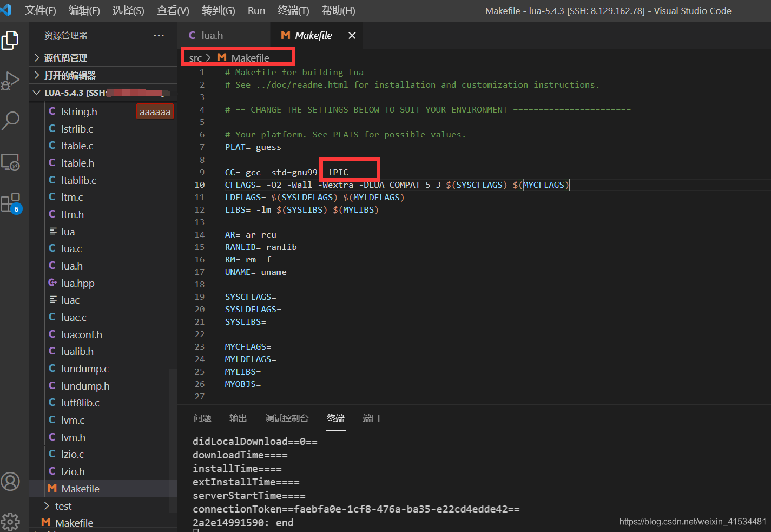Open the root Makefile below test folder
The height and width of the screenshot is (532, 771).
(74, 523)
